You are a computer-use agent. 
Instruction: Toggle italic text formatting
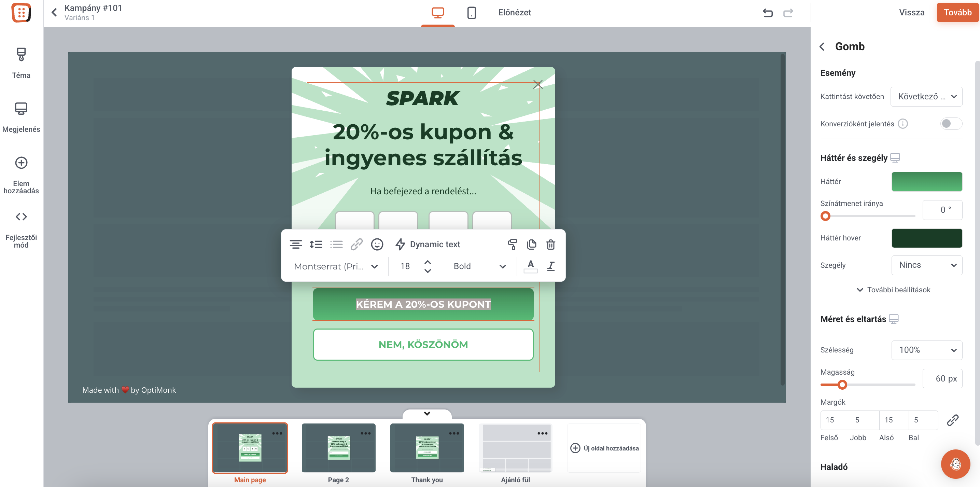coord(550,266)
